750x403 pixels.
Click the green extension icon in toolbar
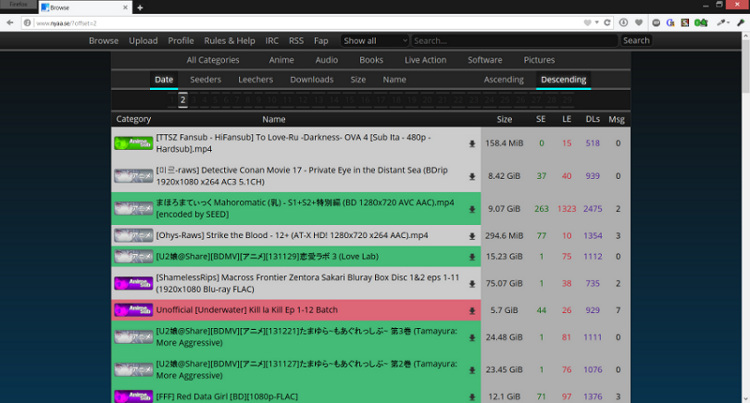[x=701, y=22]
